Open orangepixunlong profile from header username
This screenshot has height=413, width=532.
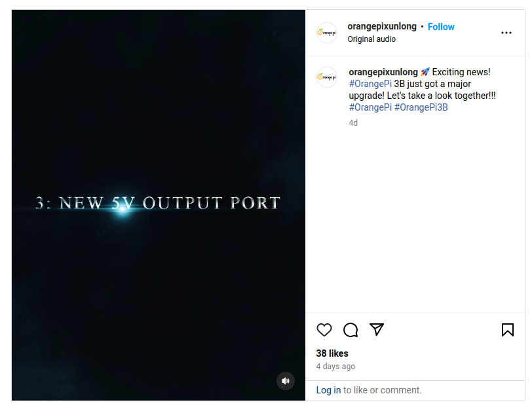coord(382,26)
